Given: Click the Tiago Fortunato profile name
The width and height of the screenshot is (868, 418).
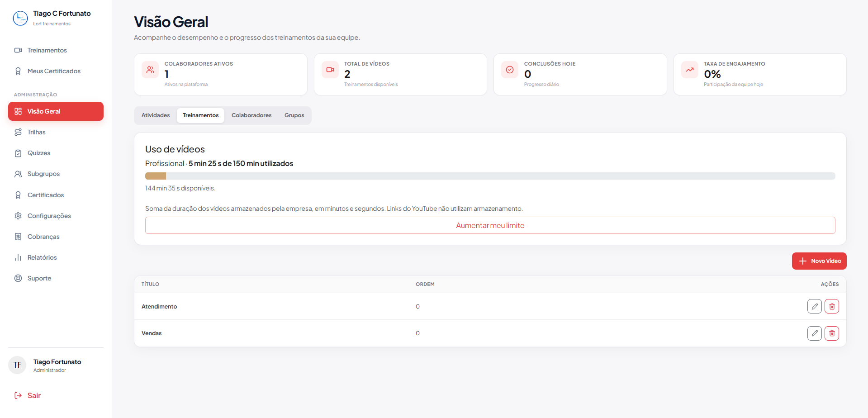Looking at the screenshot, I should click(57, 362).
